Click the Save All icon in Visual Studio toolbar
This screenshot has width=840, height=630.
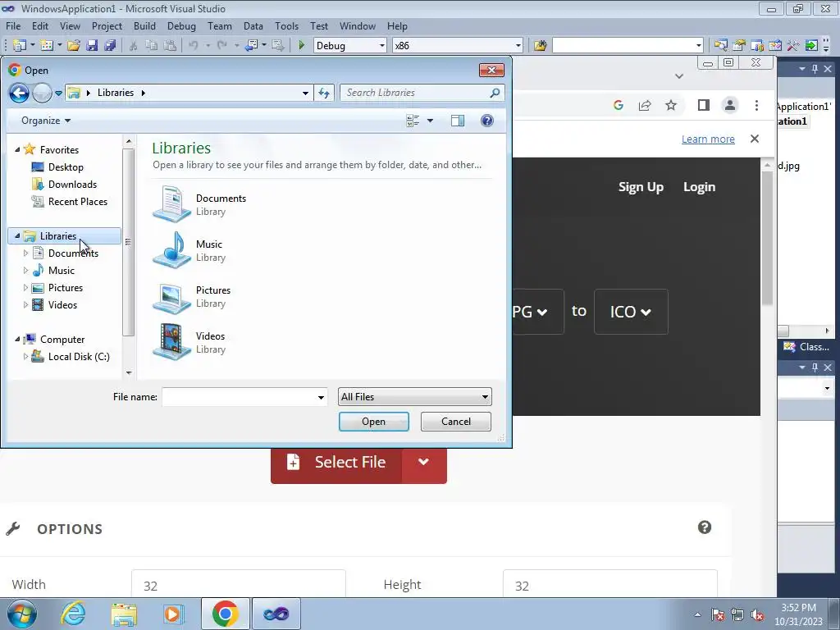(110, 46)
